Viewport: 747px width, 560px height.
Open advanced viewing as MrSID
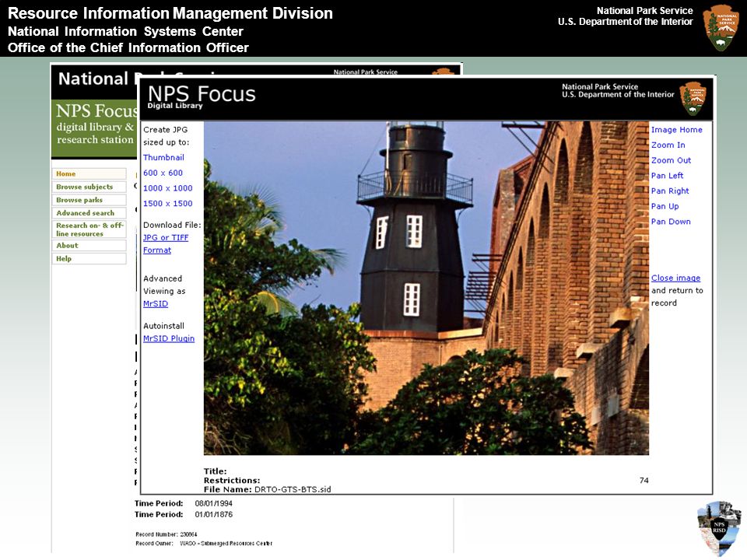click(156, 303)
